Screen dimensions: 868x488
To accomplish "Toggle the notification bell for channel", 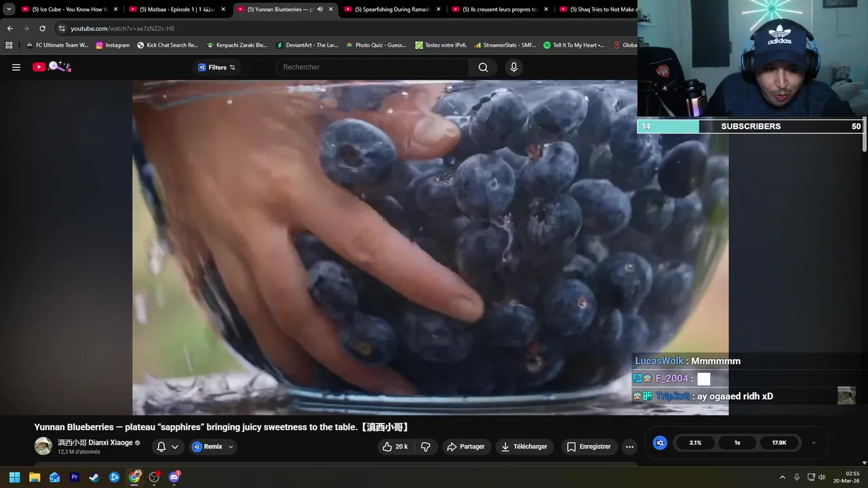I will pyautogui.click(x=161, y=447).
